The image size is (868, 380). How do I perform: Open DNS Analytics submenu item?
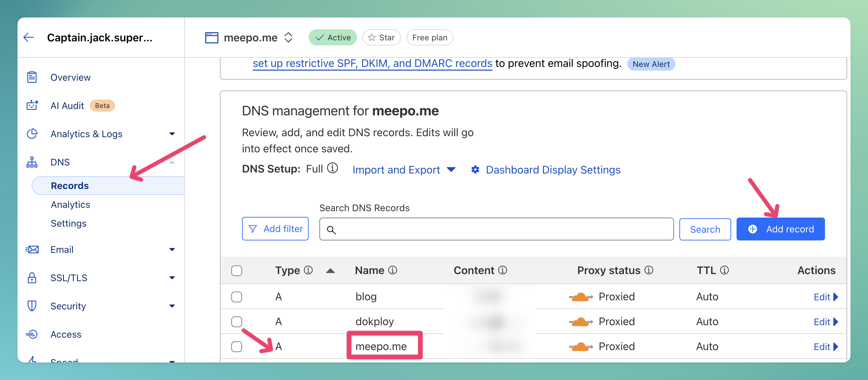pos(70,204)
